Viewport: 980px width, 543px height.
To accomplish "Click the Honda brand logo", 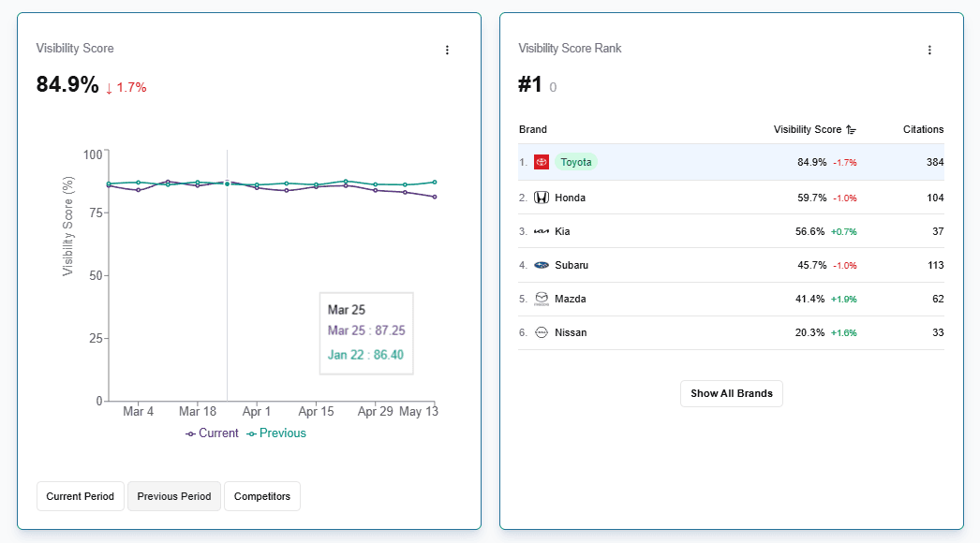I will [542, 198].
